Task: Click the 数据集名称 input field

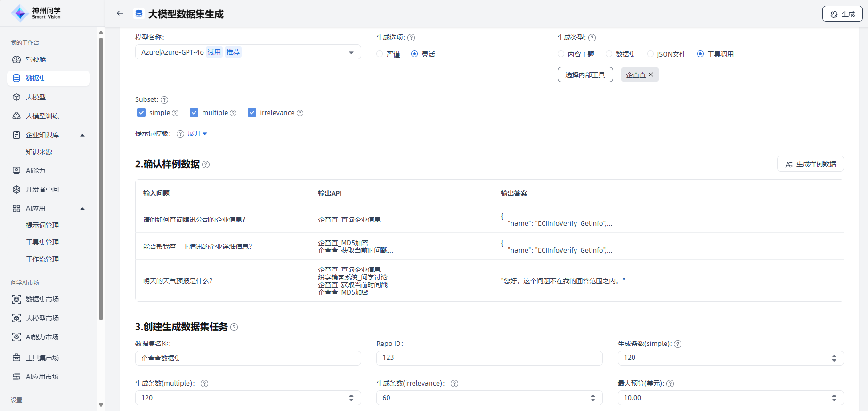Action: pyautogui.click(x=248, y=358)
